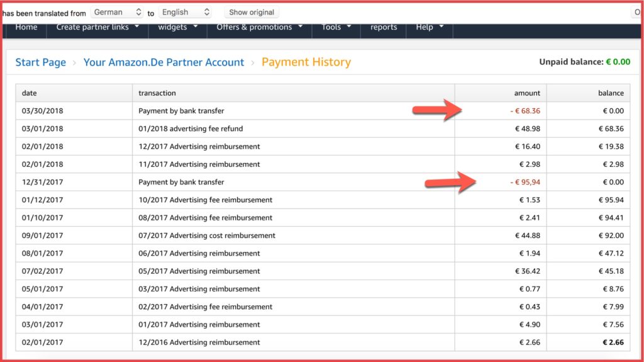
Task: Open the reports menu item
Action: click(x=384, y=27)
